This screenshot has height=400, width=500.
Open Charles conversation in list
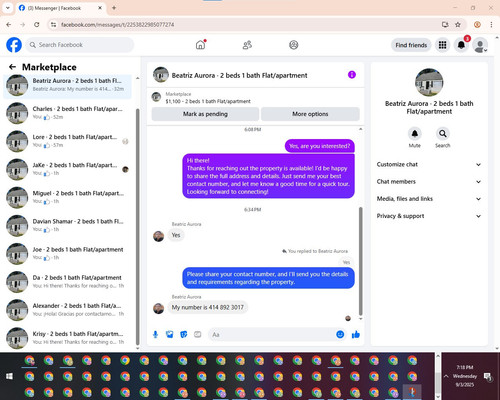67,113
